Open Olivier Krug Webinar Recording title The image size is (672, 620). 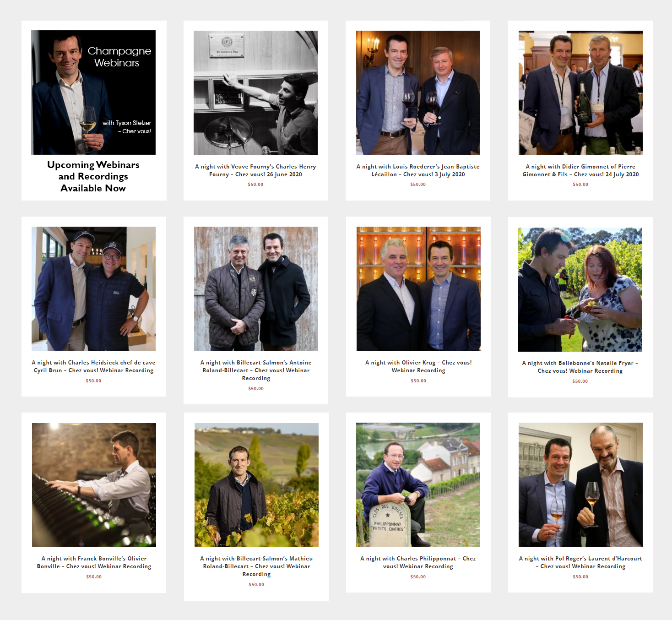418,366
